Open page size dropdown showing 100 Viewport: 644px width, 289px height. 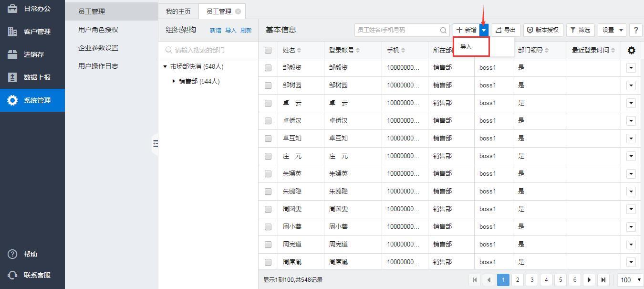click(630, 280)
